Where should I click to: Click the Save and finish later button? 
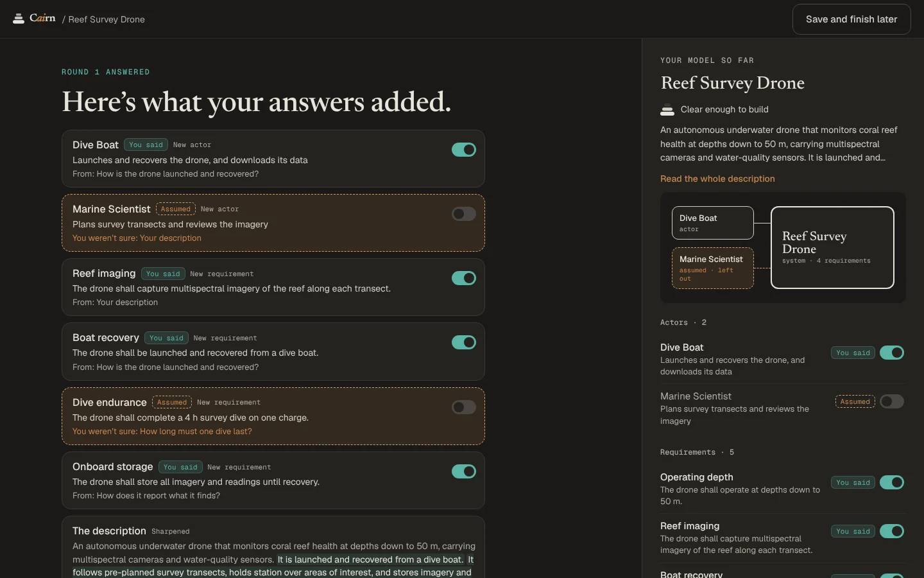click(x=851, y=19)
